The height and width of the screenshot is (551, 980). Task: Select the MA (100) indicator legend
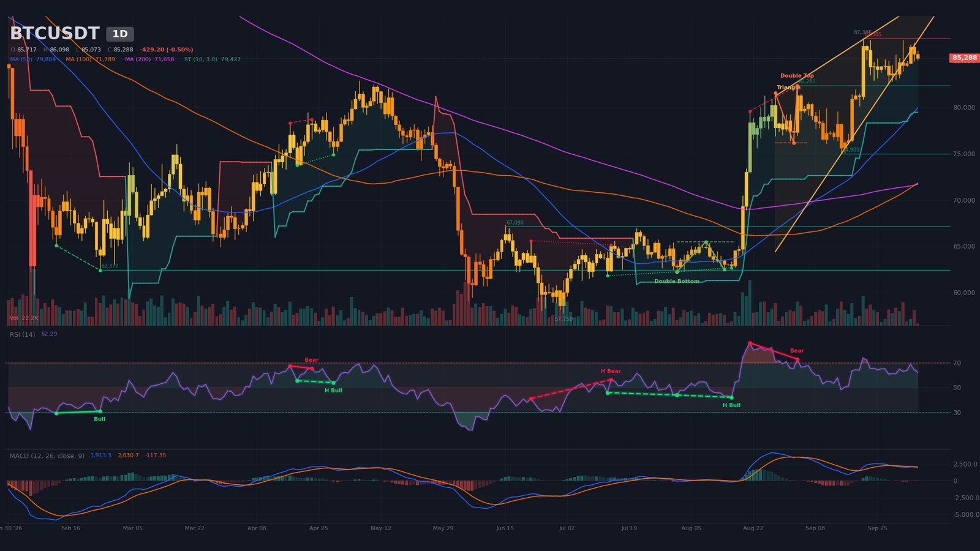(x=91, y=59)
